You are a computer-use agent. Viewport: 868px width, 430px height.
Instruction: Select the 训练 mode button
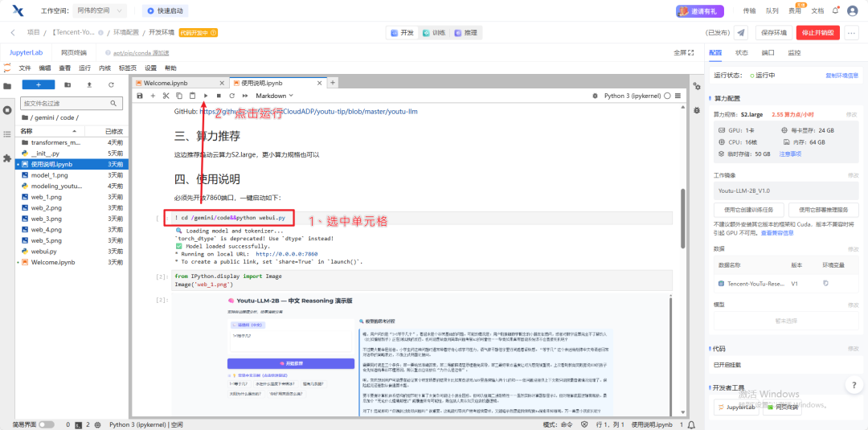tap(435, 33)
